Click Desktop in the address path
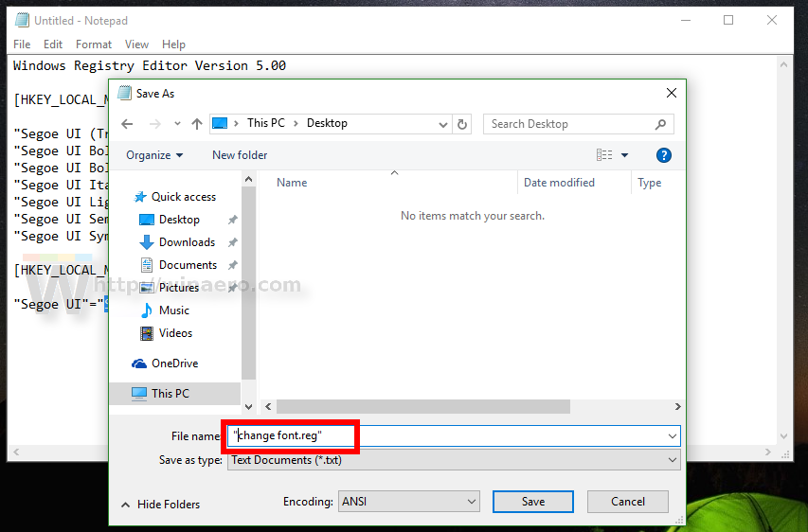Screen dimensions: 808x532 [x=327, y=123]
